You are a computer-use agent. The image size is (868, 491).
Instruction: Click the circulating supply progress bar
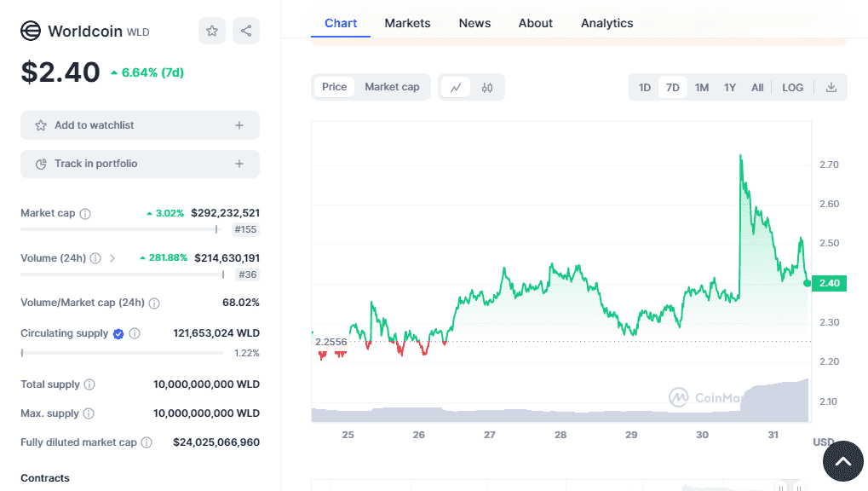coord(123,353)
